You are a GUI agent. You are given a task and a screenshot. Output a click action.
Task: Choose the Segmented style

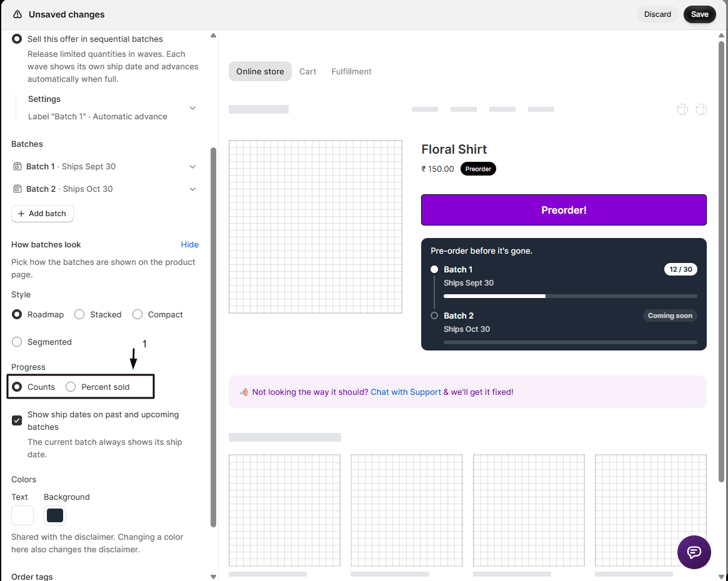click(17, 342)
